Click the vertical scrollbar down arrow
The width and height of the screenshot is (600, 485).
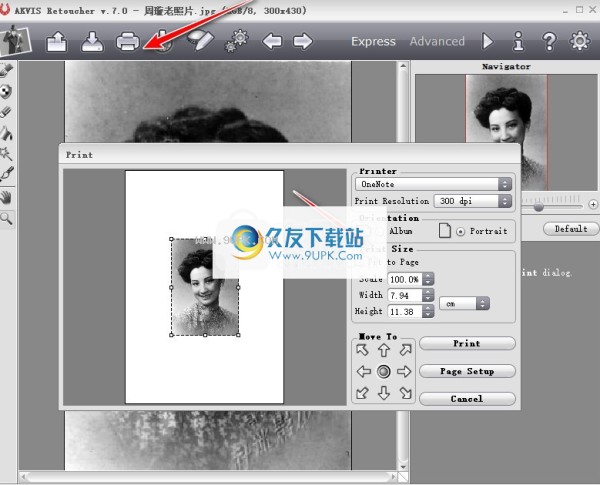pyautogui.click(x=403, y=467)
